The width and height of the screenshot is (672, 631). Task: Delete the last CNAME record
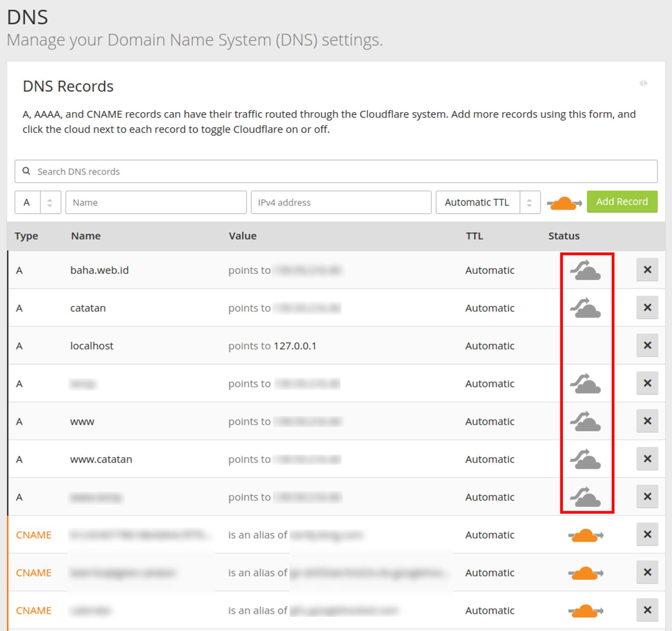tap(647, 610)
